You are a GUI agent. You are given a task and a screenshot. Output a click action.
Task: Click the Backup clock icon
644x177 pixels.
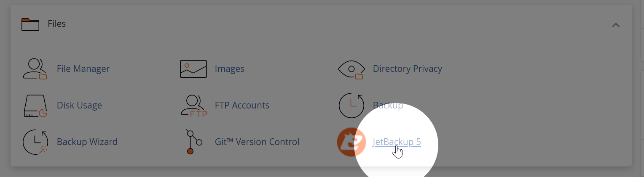pos(351,106)
